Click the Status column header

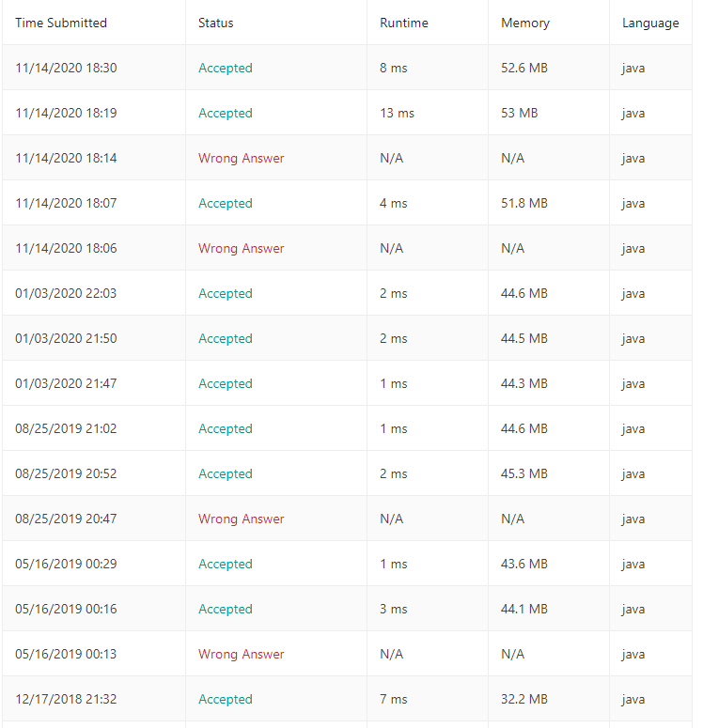(x=216, y=23)
